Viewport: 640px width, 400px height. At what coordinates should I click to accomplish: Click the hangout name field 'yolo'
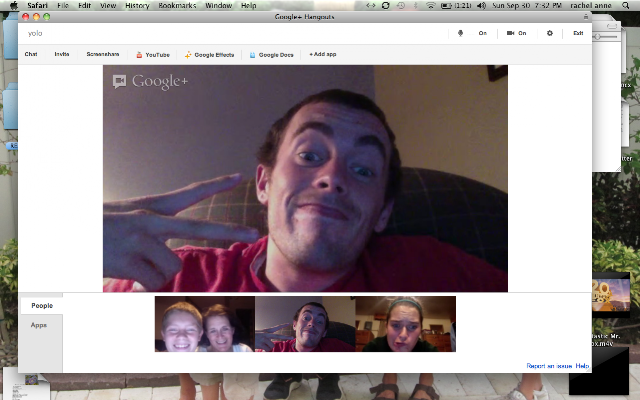tap(35, 33)
